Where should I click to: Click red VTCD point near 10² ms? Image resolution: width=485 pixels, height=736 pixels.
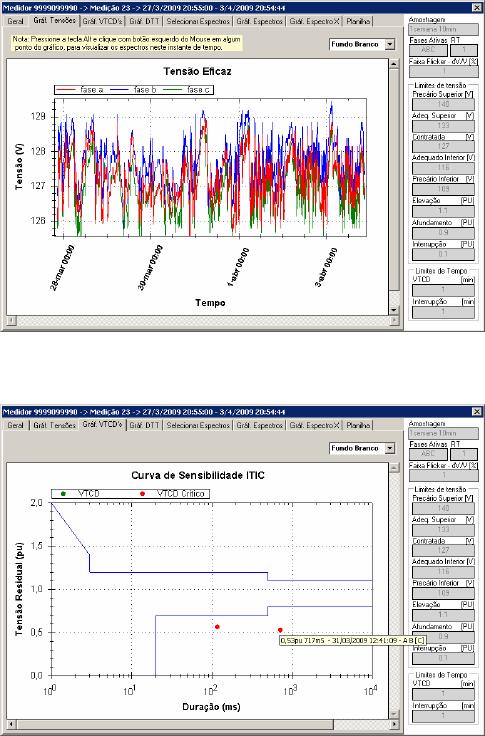pos(217,627)
